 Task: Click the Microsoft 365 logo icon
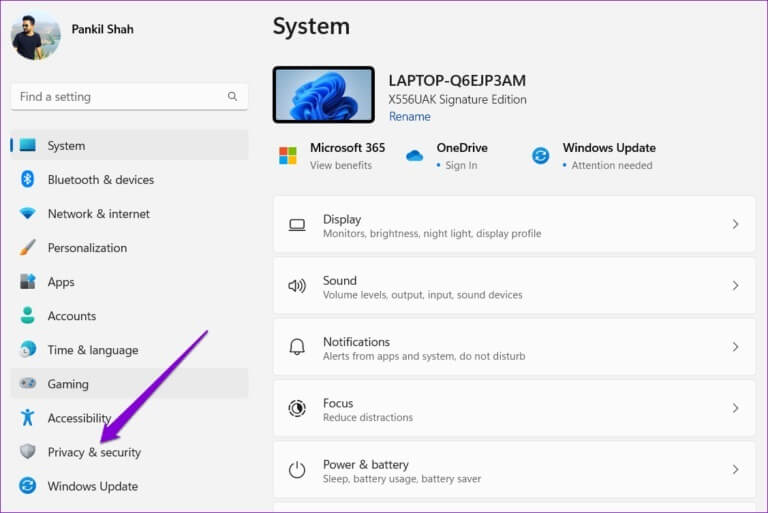[288, 156]
